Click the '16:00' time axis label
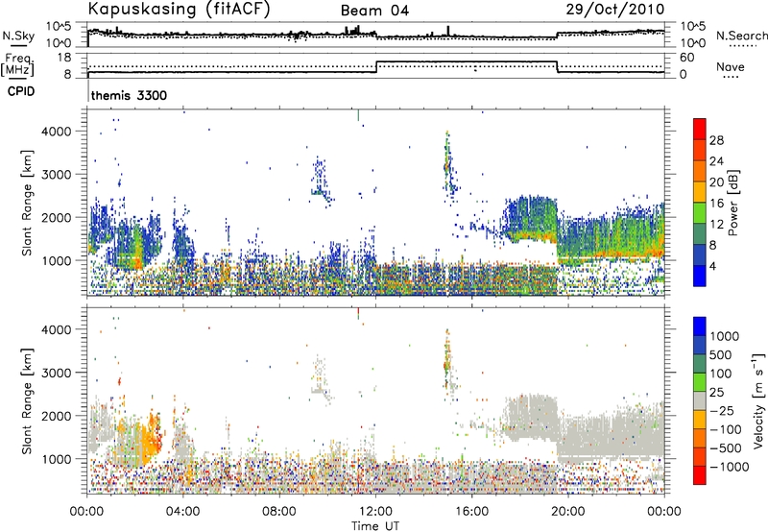This screenshot has width=768, height=532. [x=471, y=512]
